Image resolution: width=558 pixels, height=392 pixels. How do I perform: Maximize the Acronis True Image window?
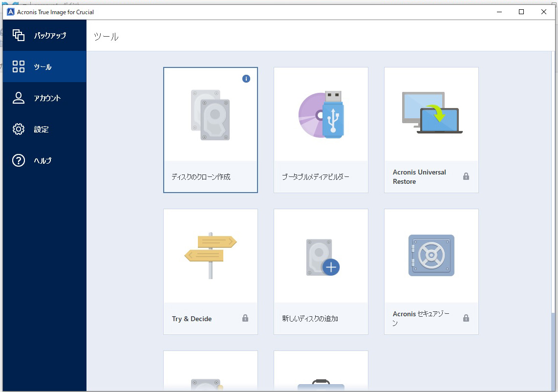[x=521, y=12]
